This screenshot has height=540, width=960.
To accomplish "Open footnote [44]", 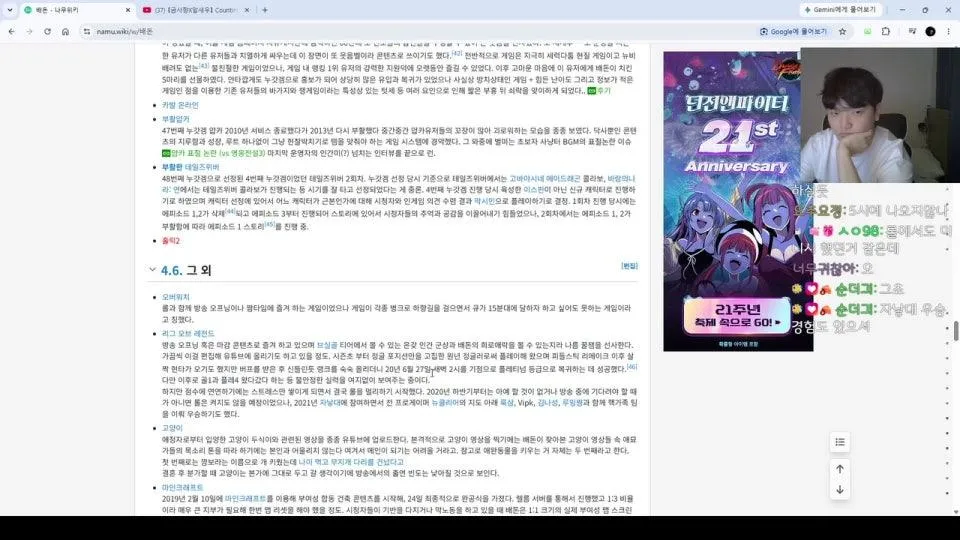I will pyautogui.click(x=230, y=211).
